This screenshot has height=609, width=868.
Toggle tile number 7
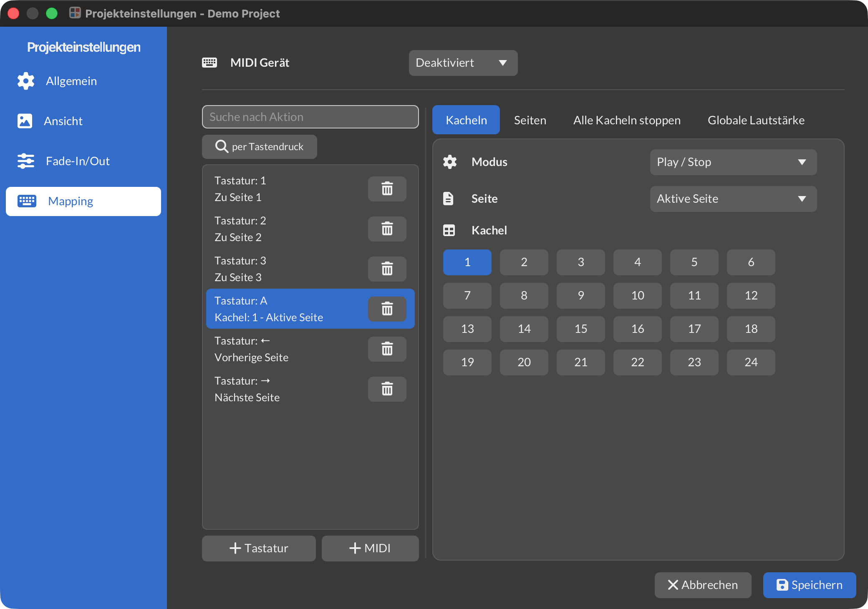pos(467,296)
